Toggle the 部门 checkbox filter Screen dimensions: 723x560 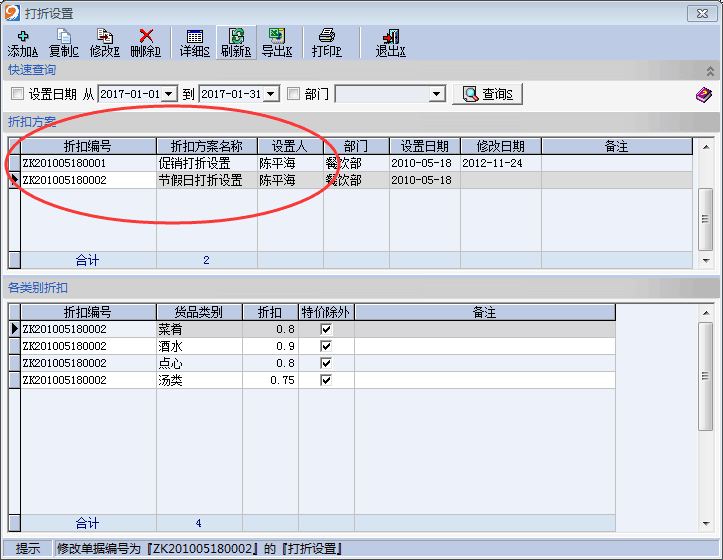click(x=293, y=94)
